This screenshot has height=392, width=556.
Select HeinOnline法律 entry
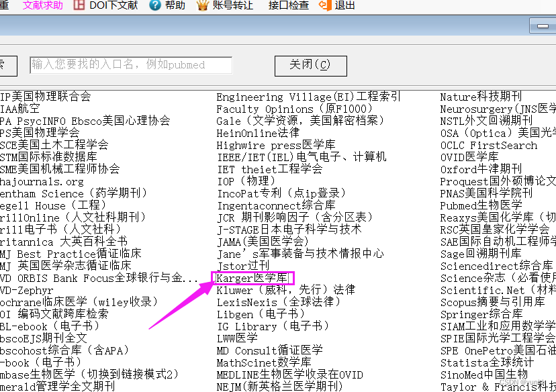[258, 133]
